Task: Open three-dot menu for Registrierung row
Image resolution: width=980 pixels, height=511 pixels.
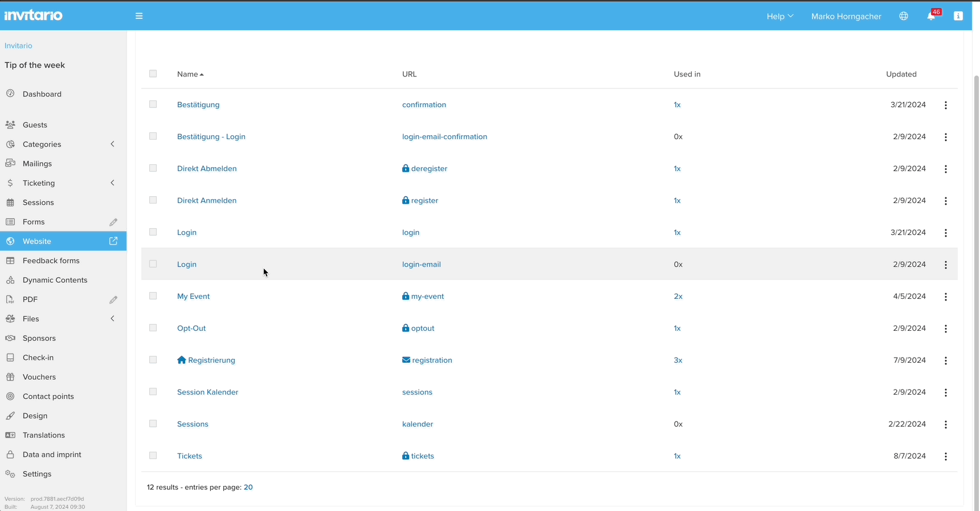Action: coord(946,360)
